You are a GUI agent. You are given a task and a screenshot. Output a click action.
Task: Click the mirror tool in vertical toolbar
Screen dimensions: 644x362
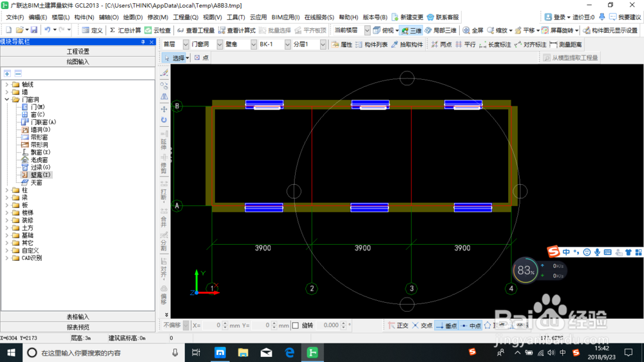pyautogui.click(x=164, y=97)
